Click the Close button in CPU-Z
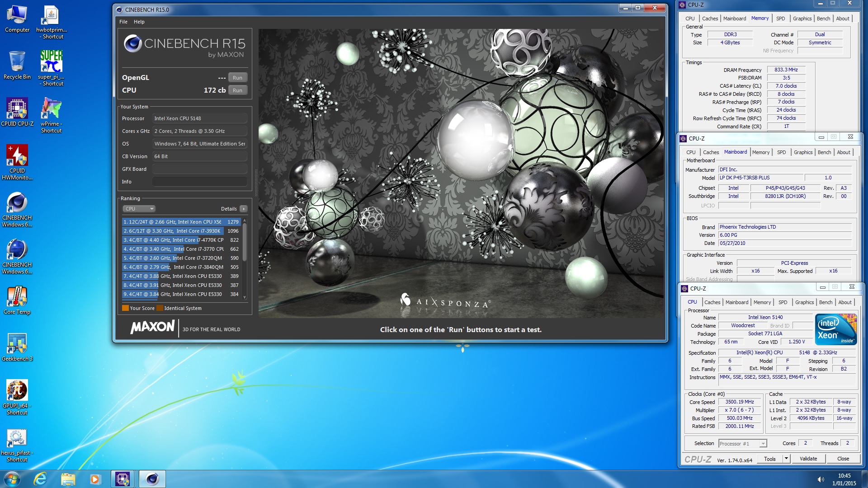 click(x=843, y=459)
